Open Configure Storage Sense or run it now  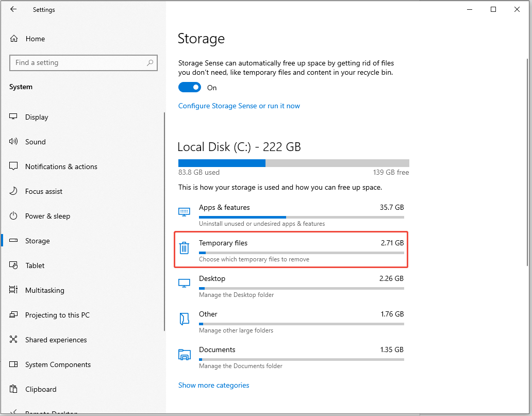239,106
